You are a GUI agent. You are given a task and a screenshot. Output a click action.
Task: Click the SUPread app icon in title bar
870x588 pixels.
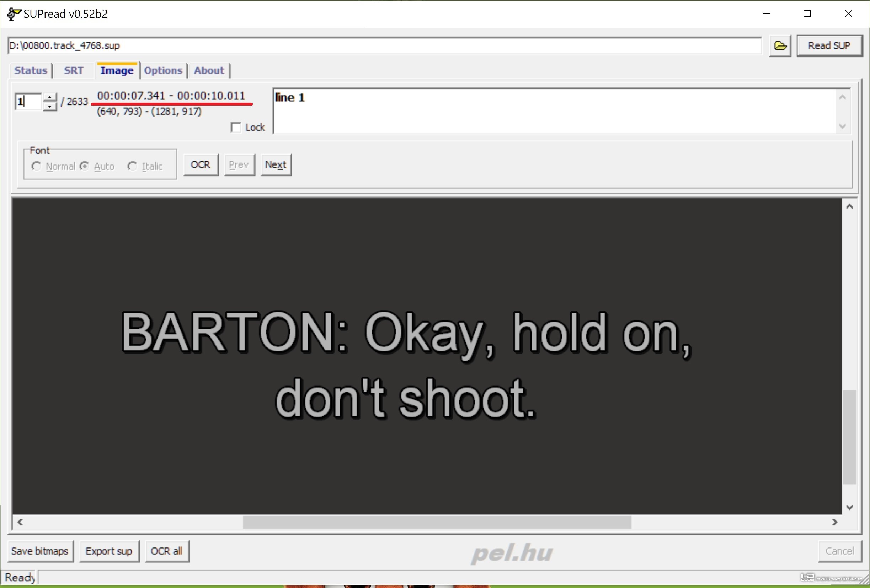click(x=14, y=14)
